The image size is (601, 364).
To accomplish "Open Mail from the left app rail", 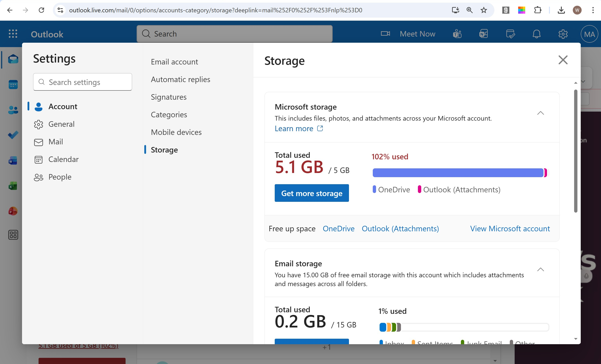I will point(13,59).
